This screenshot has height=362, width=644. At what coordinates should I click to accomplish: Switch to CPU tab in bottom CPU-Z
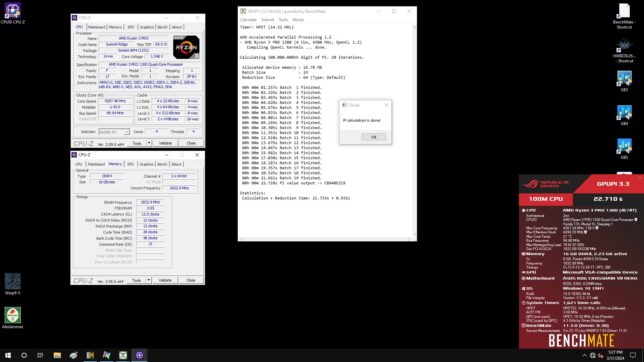coord(79,164)
